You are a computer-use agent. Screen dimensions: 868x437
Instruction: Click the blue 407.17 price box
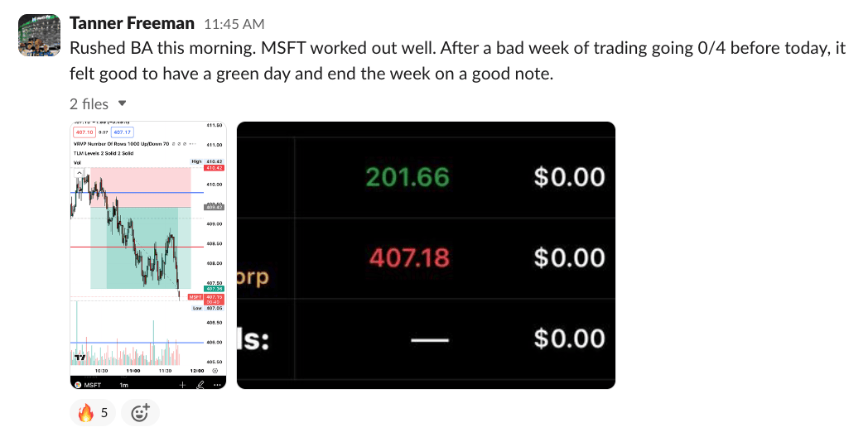(x=123, y=132)
